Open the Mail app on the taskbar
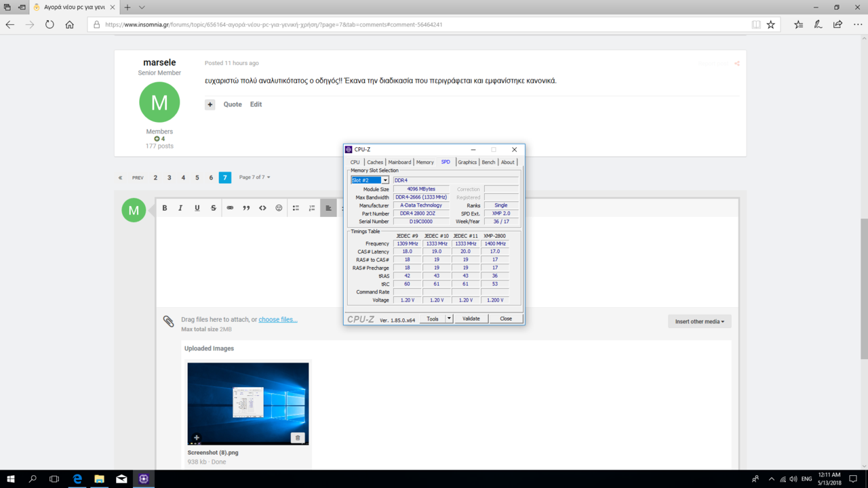 click(x=121, y=479)
